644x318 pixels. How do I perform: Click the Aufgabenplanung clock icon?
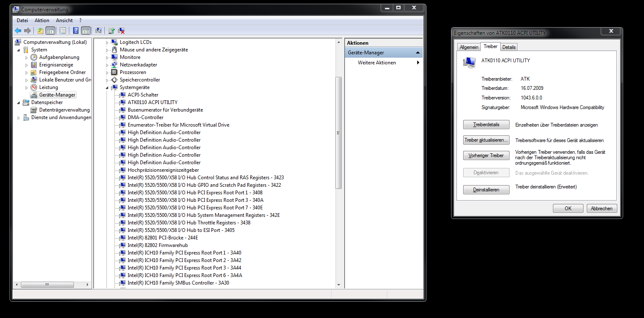34,57
